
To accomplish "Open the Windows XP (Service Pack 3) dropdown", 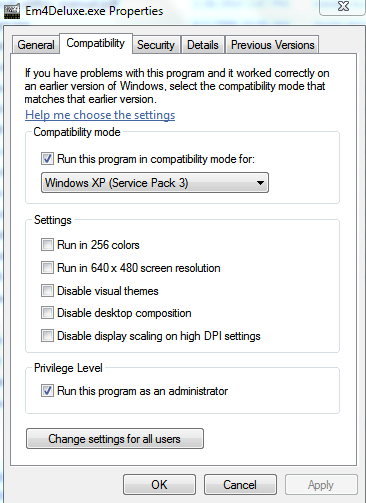I will (x=155, y=183).
